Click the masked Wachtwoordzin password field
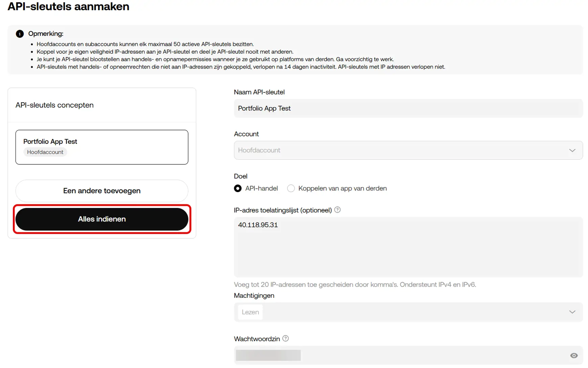588x368 pixels. click(372, 355)
